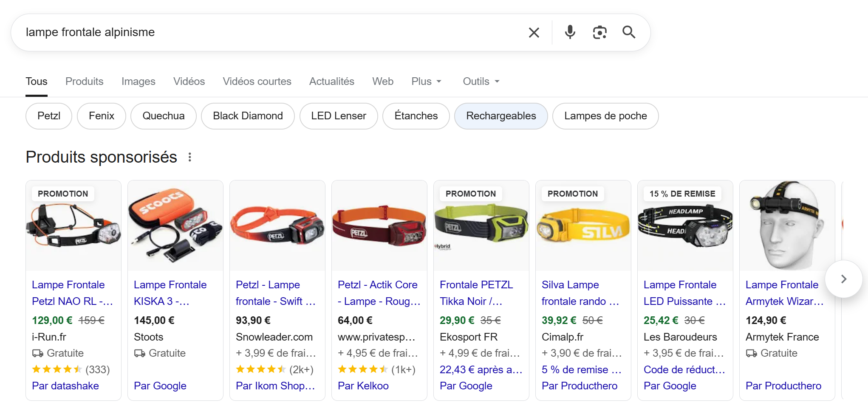
Task: Enable the Black Diamond filter chip
Action: coord(248,116)
